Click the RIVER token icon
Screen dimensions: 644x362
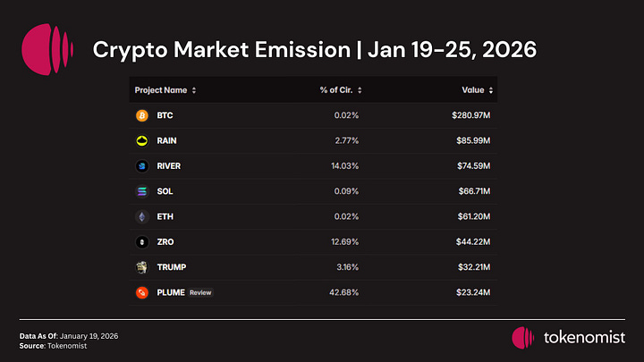(x=141, y=166)
